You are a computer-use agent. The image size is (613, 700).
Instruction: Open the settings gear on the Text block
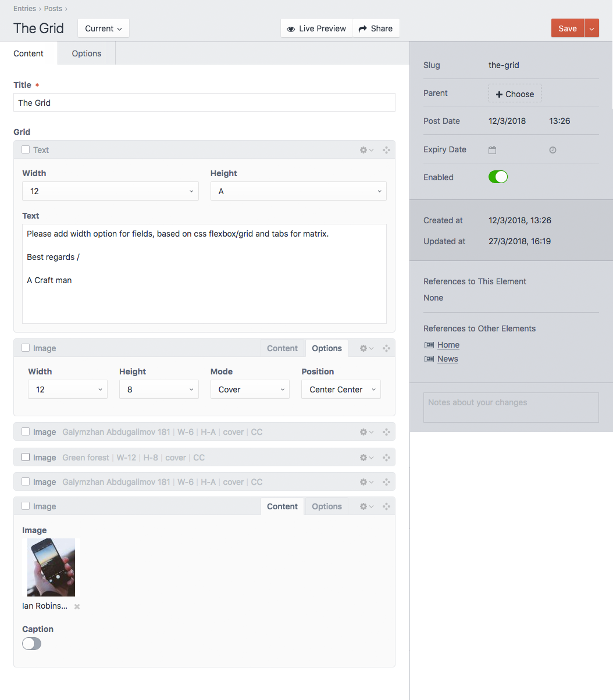tap(364, 149)
